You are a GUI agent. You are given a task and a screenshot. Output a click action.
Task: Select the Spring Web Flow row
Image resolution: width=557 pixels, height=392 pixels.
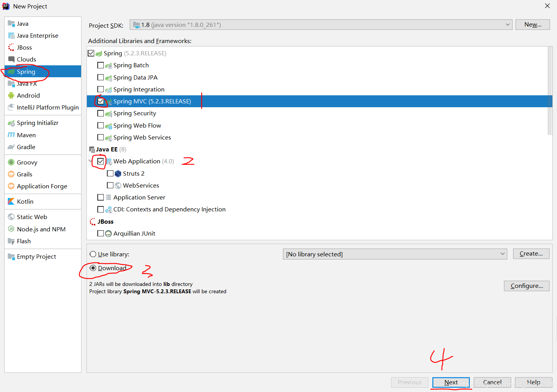click(x=318, y=125)
